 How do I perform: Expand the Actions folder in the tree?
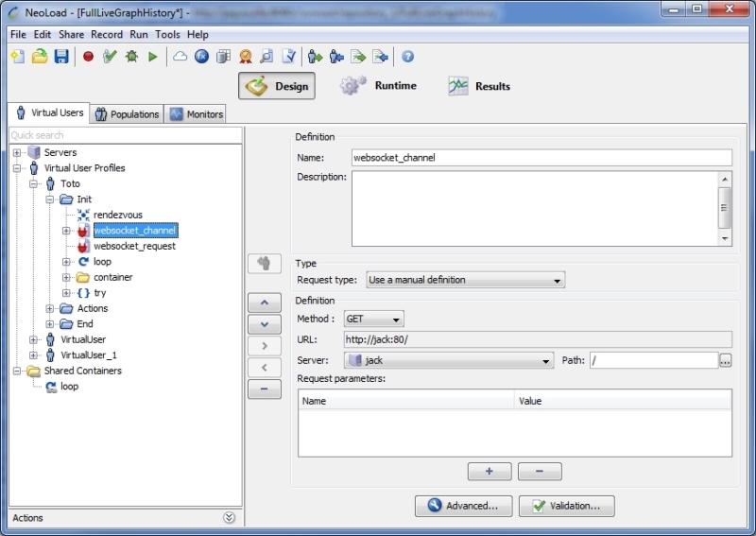50,308
